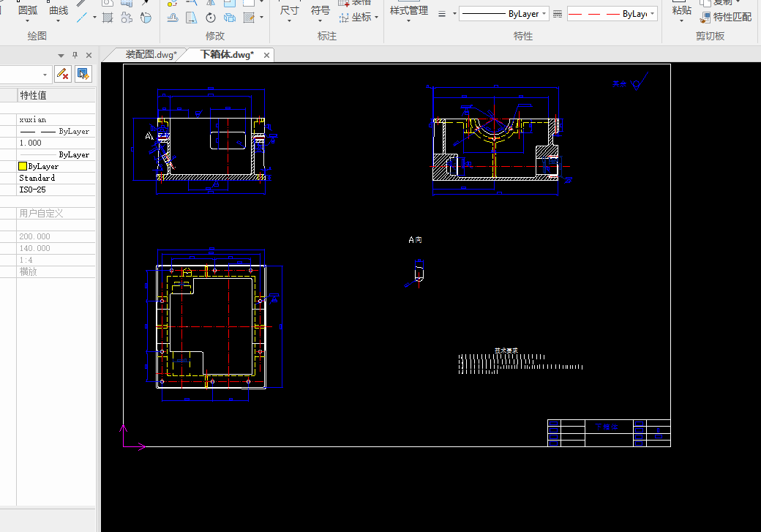Viewport: 761px width, 532px height.
Task: Click the 坐标 coordinate annotation tool
Action: coord(356,18)
